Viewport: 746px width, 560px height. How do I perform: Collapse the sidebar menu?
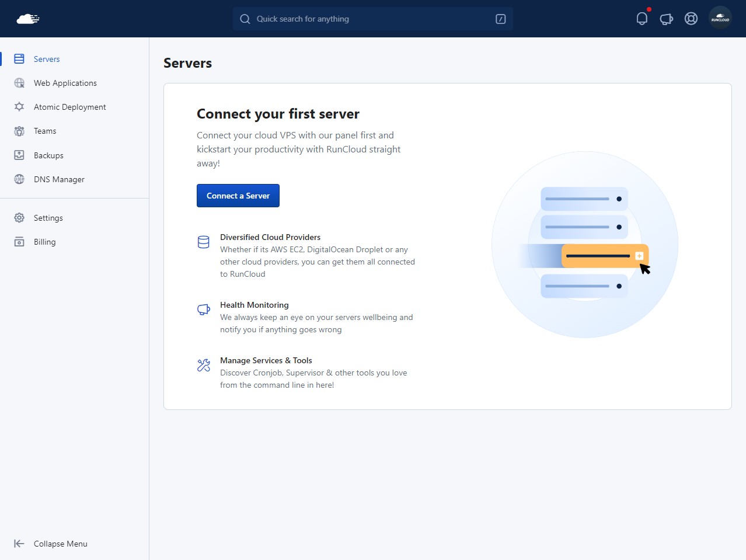[60, 544]
